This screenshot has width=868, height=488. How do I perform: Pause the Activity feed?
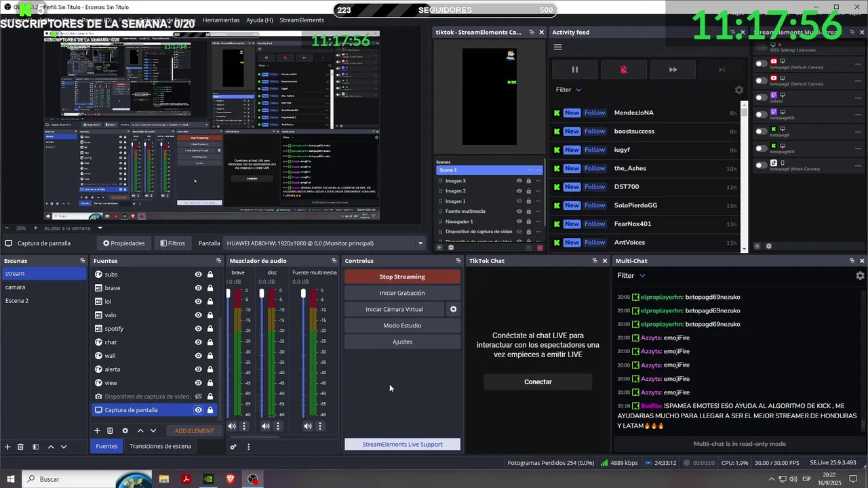[x=574, y=69]
